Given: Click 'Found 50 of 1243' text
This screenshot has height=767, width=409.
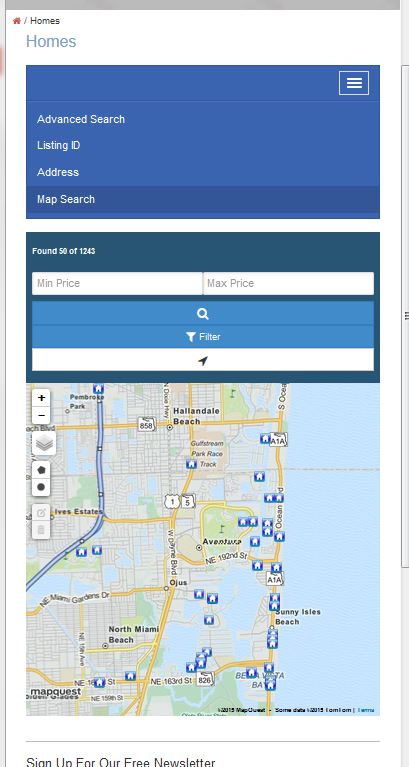Looking at the screenshot, I should point(64,251).
